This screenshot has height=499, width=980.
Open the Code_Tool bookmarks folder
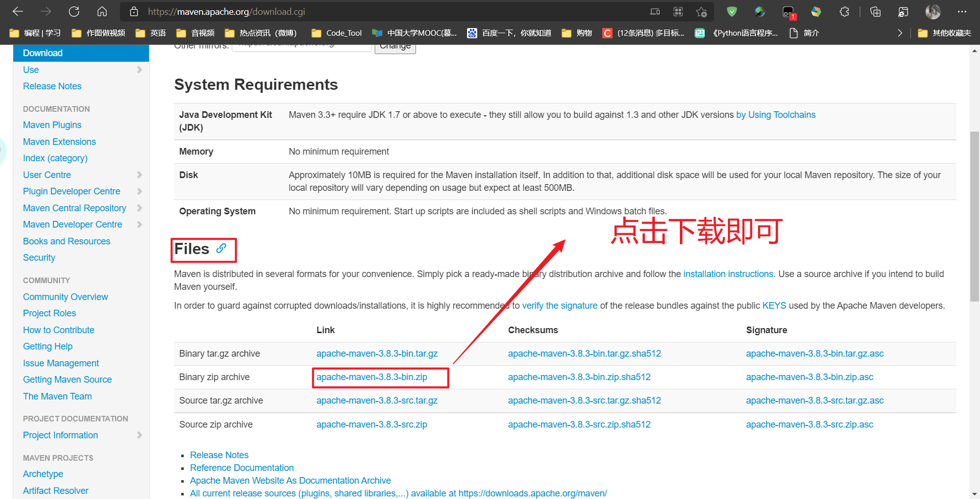point(337,33)
